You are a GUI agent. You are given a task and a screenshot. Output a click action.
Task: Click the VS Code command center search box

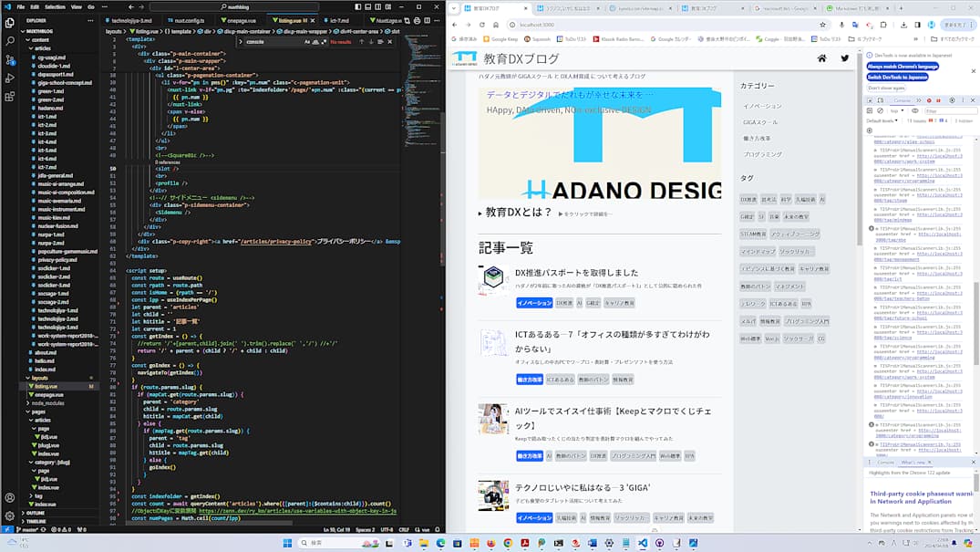click(235, 7)
